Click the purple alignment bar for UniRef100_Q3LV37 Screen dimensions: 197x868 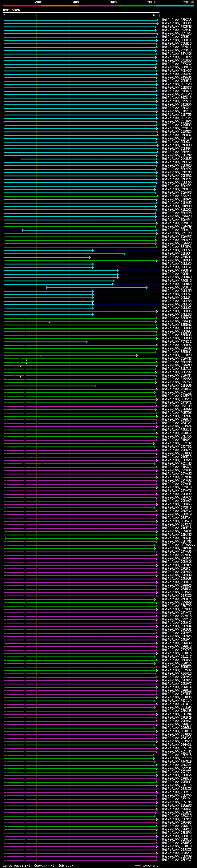[80, 860]
